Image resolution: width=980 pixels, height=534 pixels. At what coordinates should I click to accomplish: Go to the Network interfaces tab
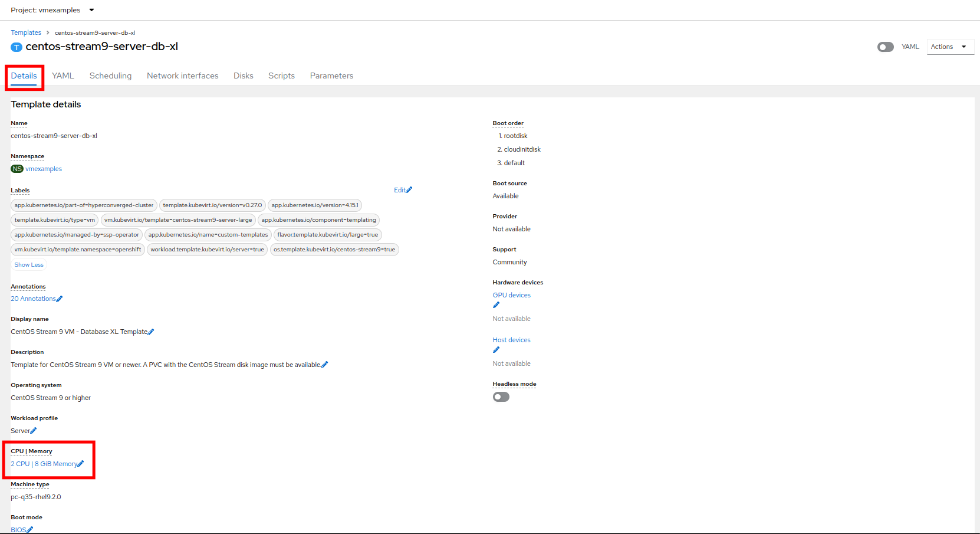[x=182, y=76]
